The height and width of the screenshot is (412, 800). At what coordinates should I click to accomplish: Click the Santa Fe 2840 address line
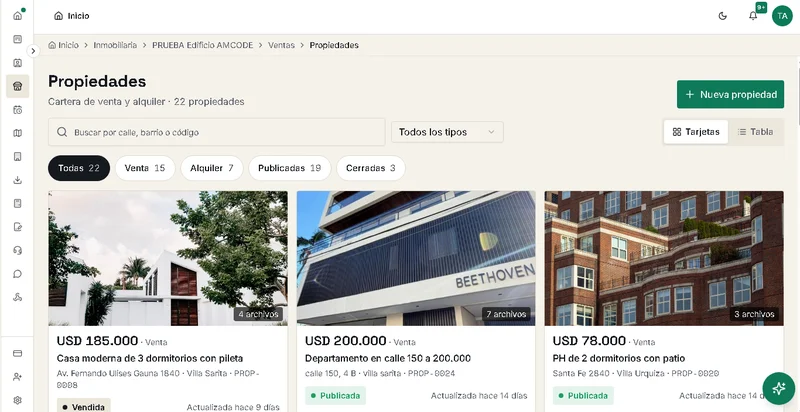tap(636, 373)
